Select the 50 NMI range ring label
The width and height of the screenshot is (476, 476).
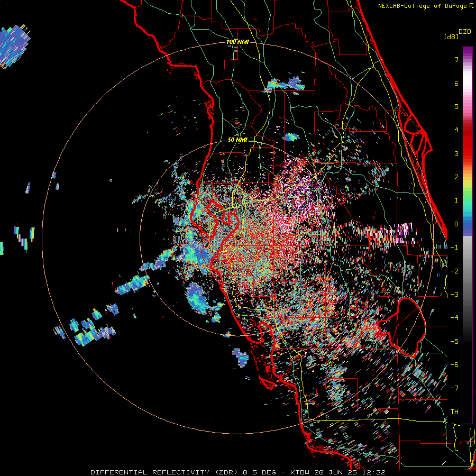[x=237, y=140]
